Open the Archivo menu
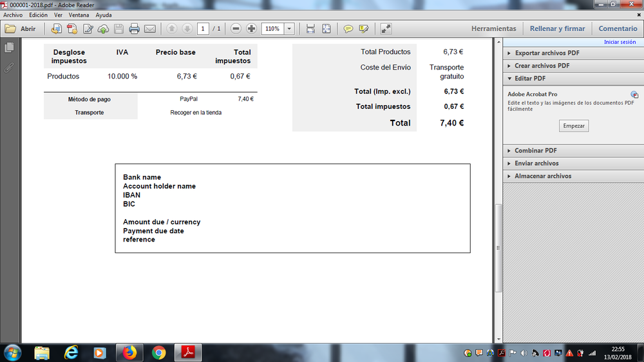This screenshot has width=644, height=362. (13, 15)
